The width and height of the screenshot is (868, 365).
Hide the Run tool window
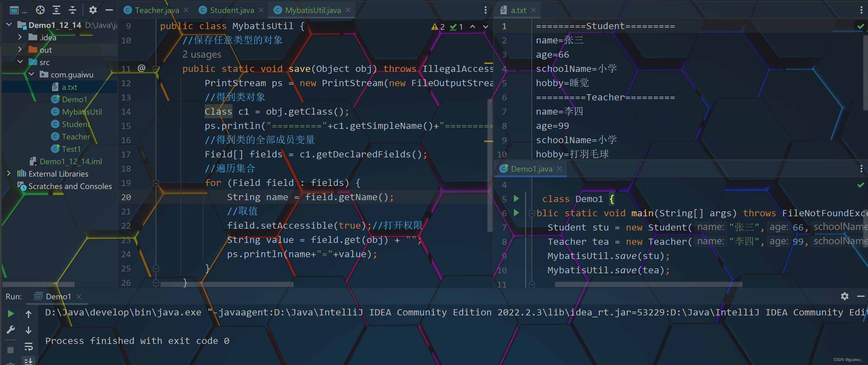coord(860,296)
